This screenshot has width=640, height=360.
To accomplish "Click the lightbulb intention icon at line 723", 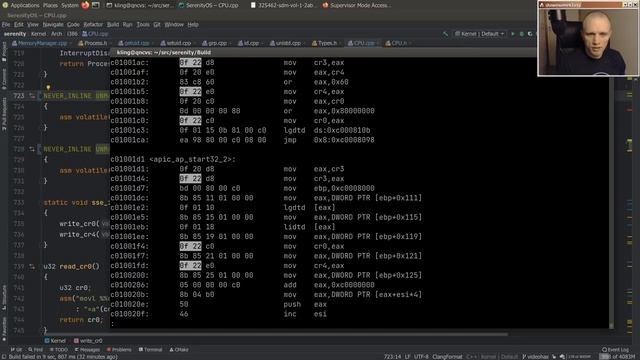I will click(x=48, y=87).
